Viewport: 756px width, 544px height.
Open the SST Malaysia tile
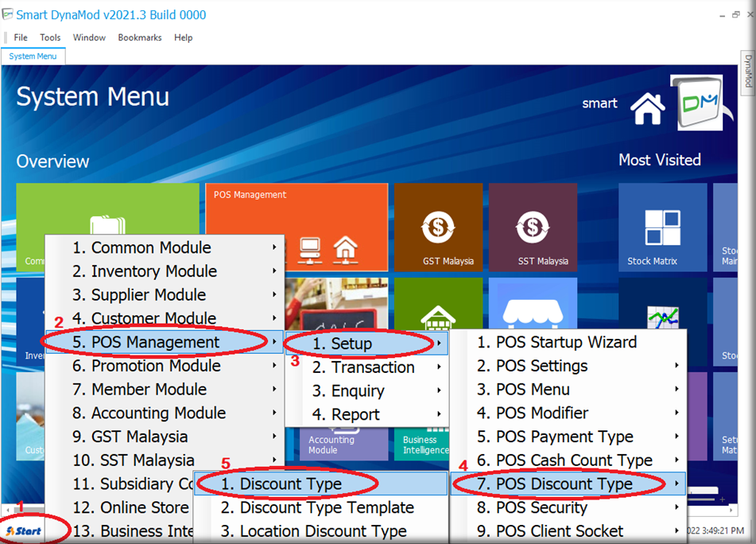click(533, 227)
